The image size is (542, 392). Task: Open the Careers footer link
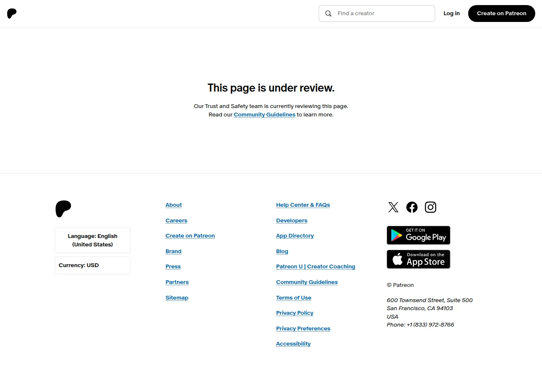click(176, 221)
